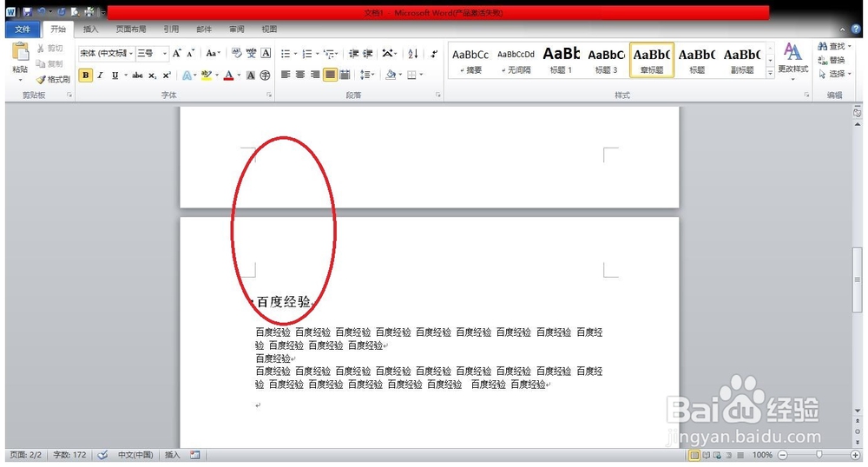The width and height of the screenshot is (868, 467).
Task: Switch to the 邮件 tab
Action: (x=204, y=30)
